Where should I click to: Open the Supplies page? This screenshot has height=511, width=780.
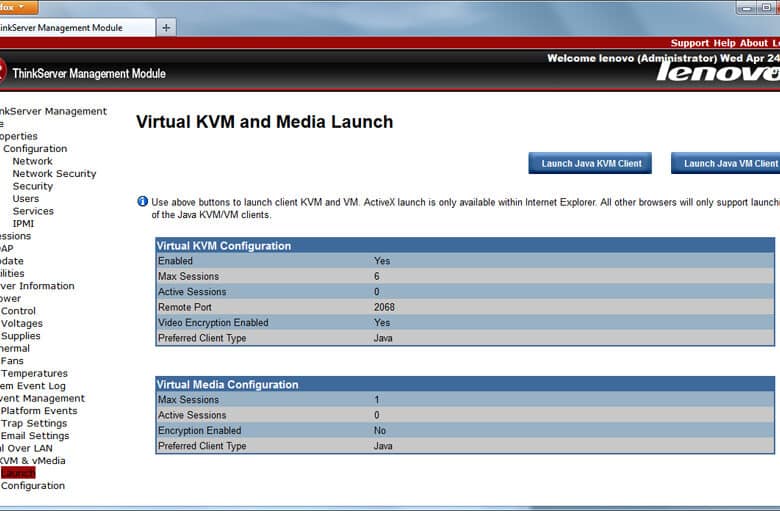click(x=20, y=335)
